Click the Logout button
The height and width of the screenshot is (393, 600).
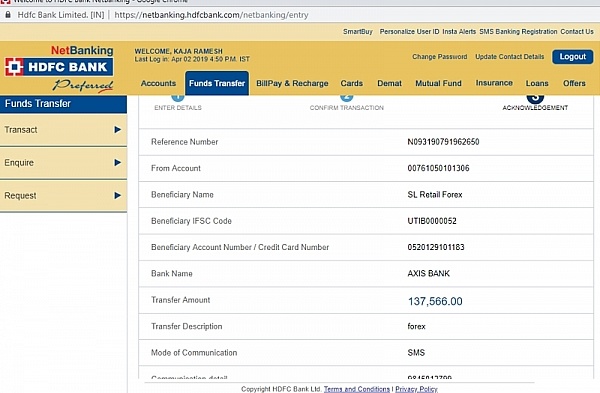(572, 57)
